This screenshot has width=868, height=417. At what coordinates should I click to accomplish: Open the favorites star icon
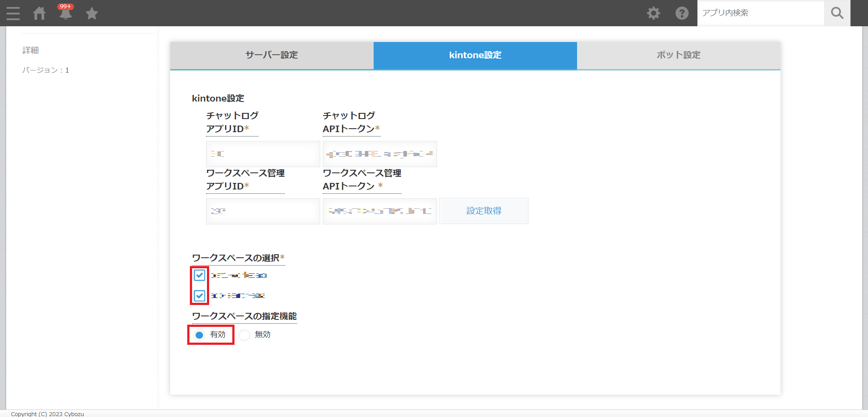[92, 14]
